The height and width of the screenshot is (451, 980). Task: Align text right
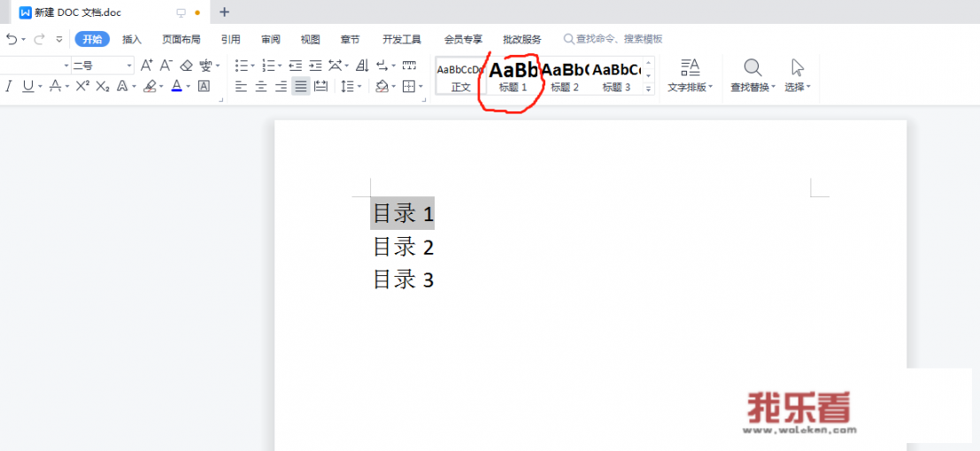282,86
